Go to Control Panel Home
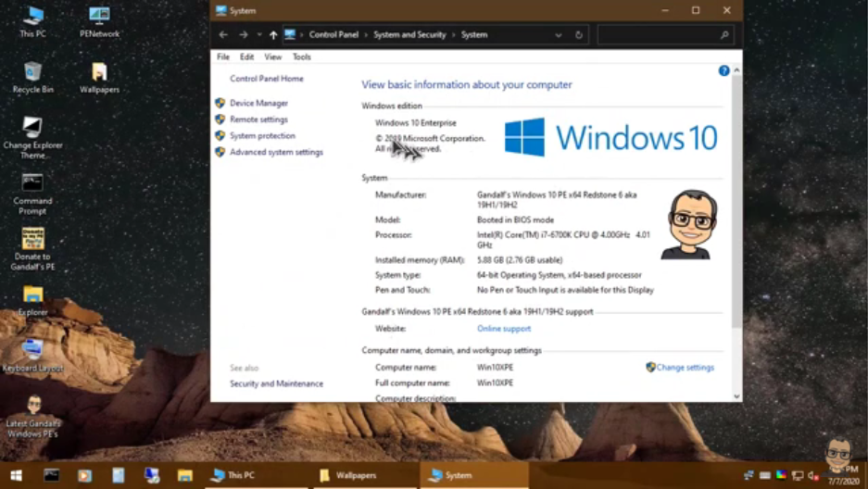Screen dimensions: 868x489 [267, 79]
